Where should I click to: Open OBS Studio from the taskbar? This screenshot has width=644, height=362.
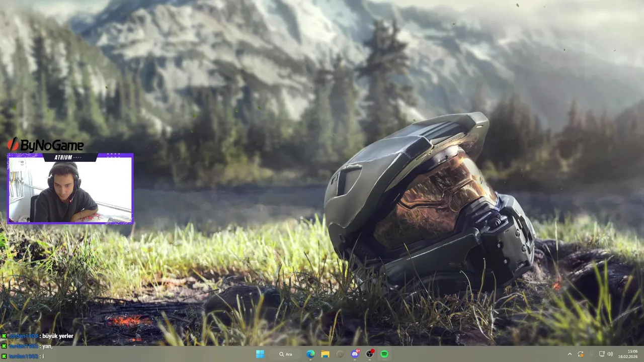pyautogui.click(x=370, y=354)
